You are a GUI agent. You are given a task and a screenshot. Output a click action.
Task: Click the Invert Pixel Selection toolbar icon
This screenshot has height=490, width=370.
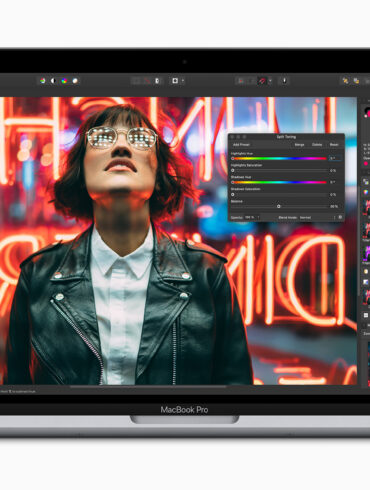click(157, 81)
